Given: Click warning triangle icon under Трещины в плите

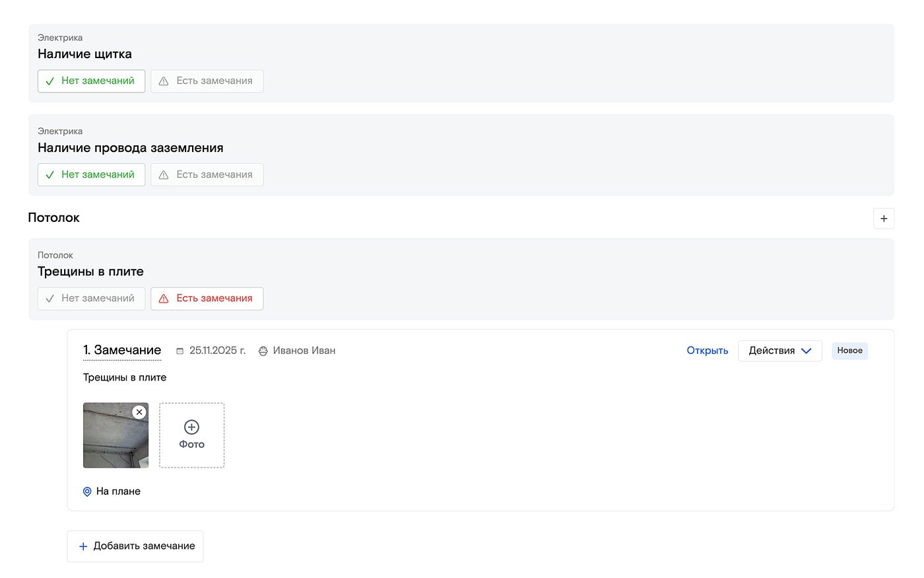Looking at the screenshot, I should 164,299.
